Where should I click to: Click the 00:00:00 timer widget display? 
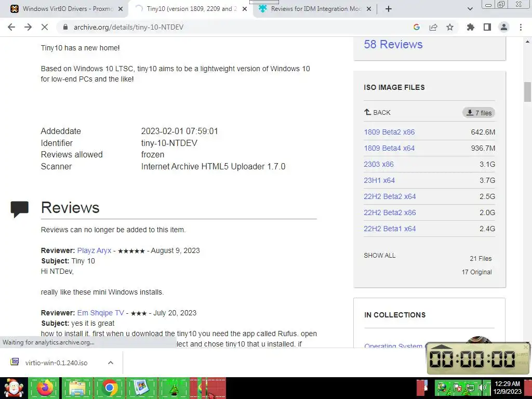coord(472,359)
